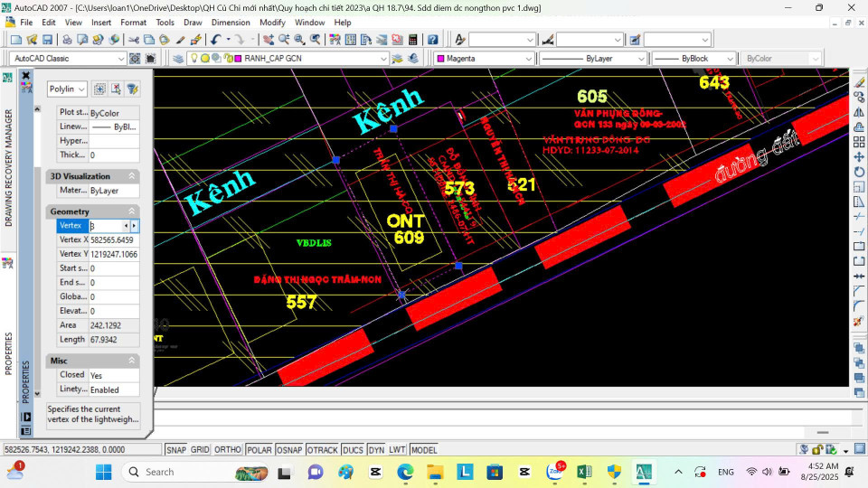The height and width of the screenshot is (488, 868).
Task: Activate the Pan realtime hand icon
Action: pos(269,40)
